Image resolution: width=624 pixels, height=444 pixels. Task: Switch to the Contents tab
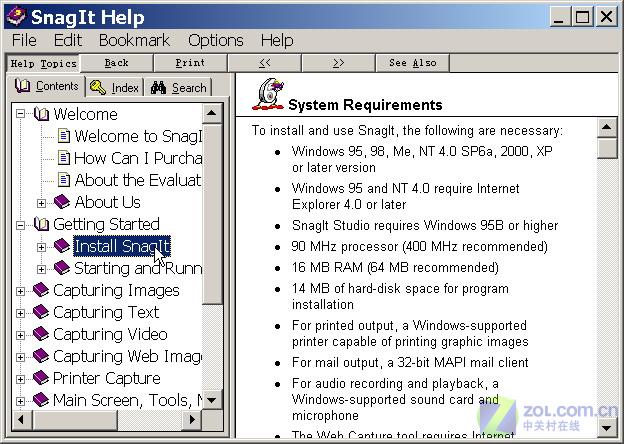tap(47, 86)
